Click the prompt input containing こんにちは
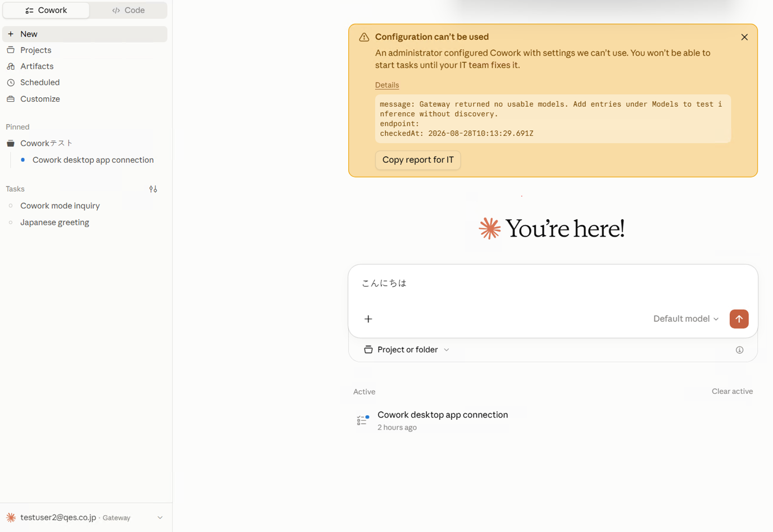 point(553,284)
